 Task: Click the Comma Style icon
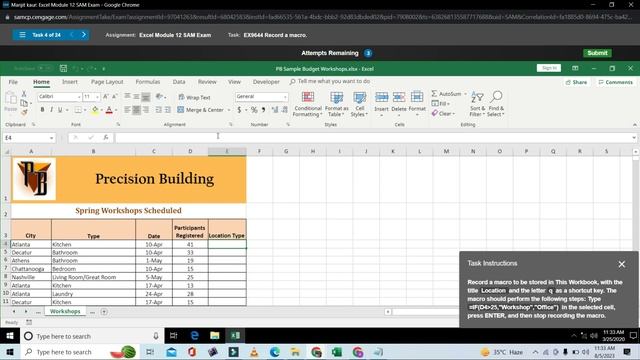click(x=264, y=110)
